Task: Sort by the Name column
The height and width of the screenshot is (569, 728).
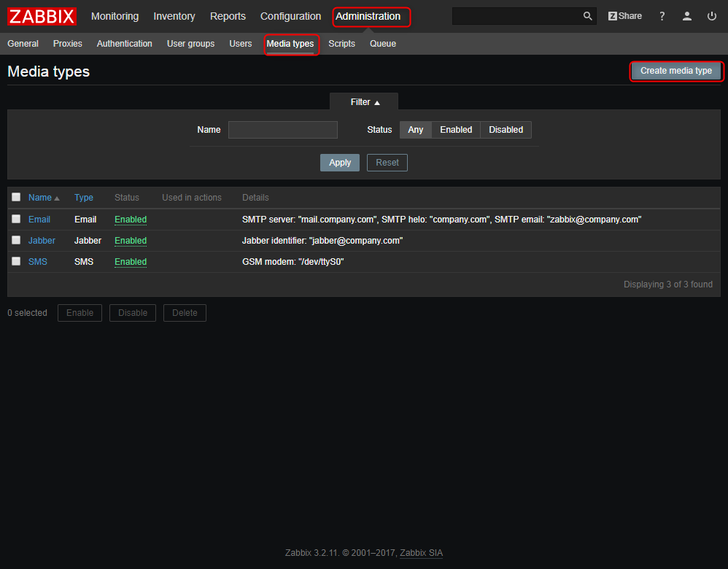Action: click(x=44, y=198)
